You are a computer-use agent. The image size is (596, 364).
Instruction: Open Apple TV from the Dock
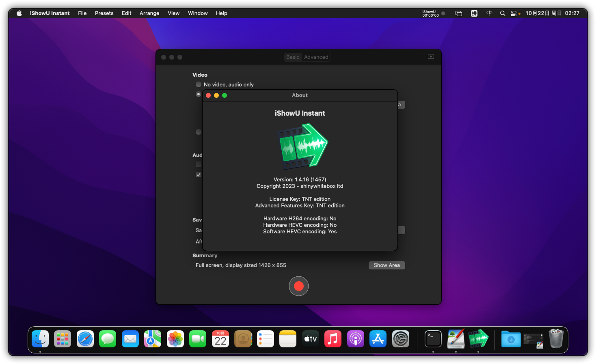pos(311,339)
